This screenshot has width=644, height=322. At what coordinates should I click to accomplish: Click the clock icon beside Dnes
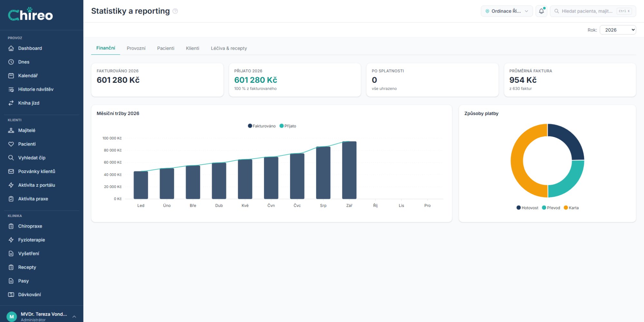coord(11,62)
